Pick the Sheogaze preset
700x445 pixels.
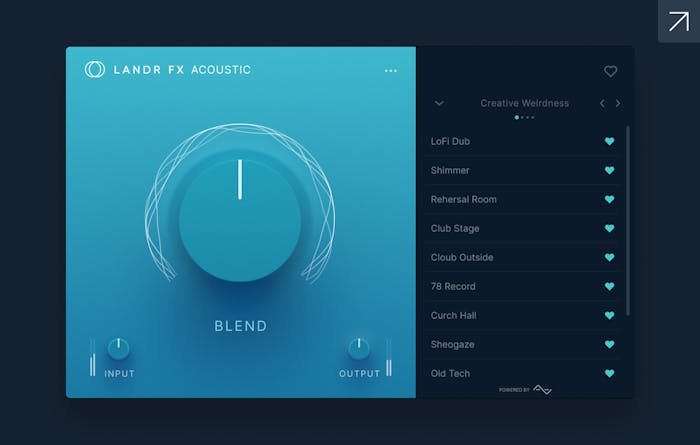pyautogui.click(x=455, y=345)
